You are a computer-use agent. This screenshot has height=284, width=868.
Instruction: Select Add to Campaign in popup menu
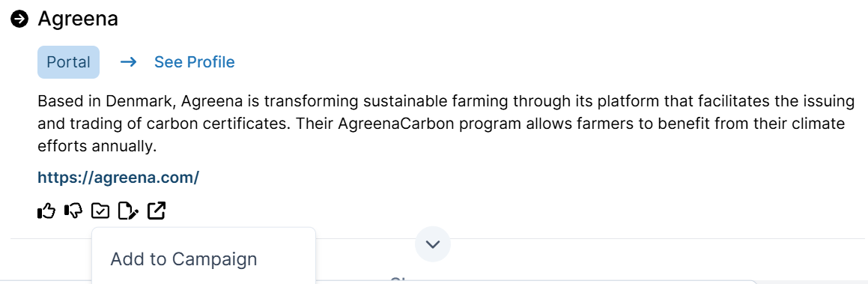(183, 259)
